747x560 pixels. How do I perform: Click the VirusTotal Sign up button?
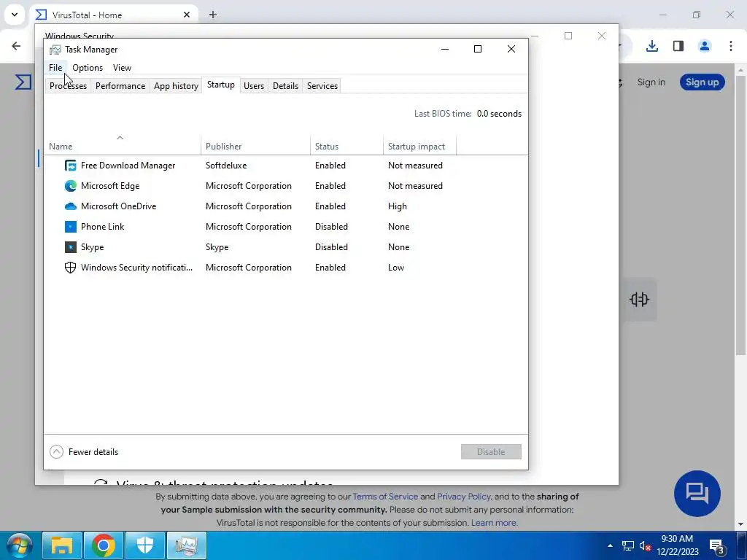[703, 82]
